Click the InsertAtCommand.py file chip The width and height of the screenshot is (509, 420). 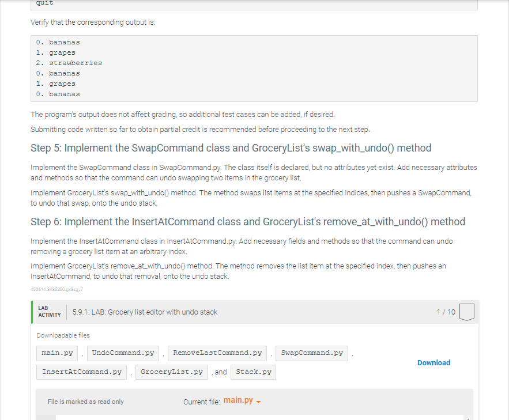click(x=81, y=372)
